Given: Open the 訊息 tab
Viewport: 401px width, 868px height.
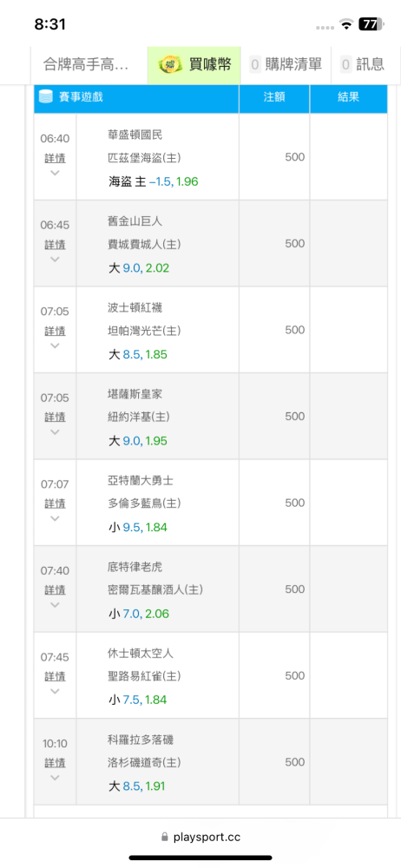Looking at the screenshot, I should tap(364, 65).
